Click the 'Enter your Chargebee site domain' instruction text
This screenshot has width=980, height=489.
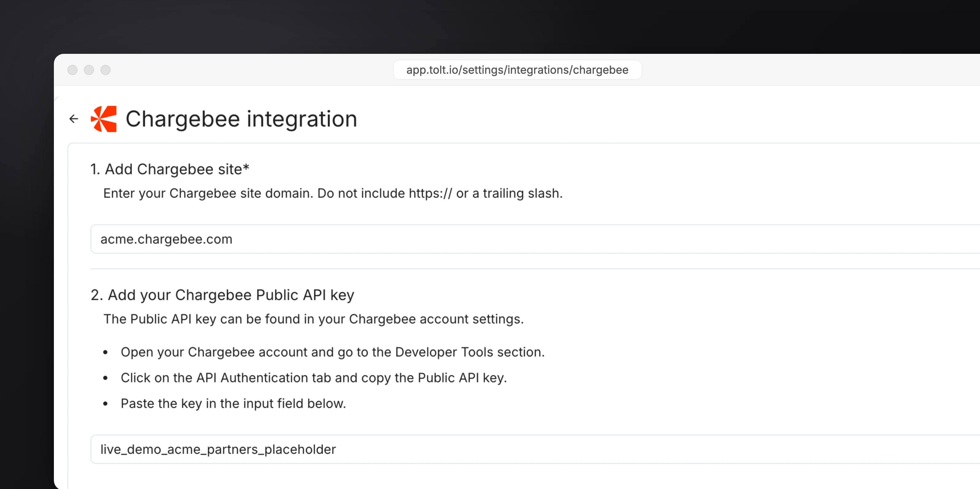333,193
